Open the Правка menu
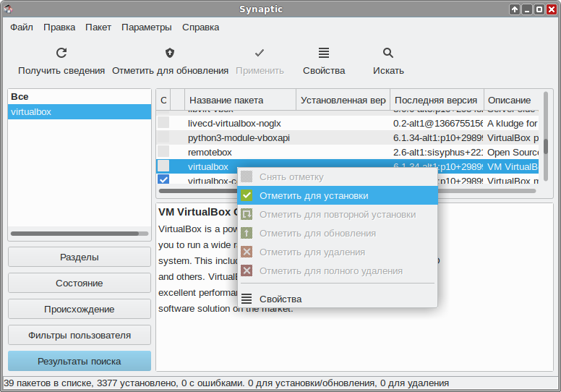The image size is (561, 392). pos(59,27)
